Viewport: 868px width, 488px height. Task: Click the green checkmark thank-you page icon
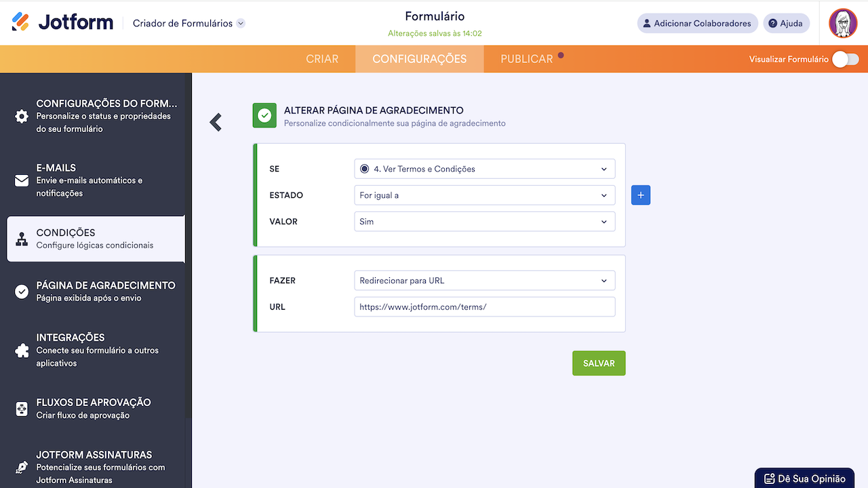(264, 116)
